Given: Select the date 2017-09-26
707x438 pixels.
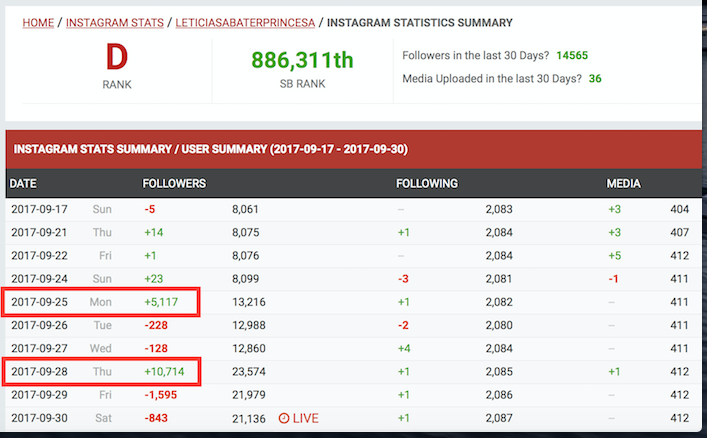Looking at the screenshot, I should 39,325.
